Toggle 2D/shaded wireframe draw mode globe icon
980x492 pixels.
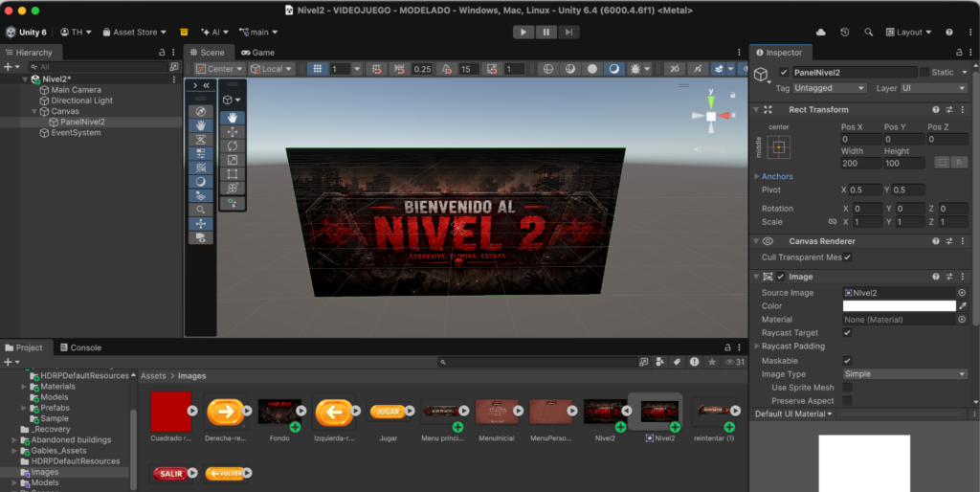click(548, 69)
